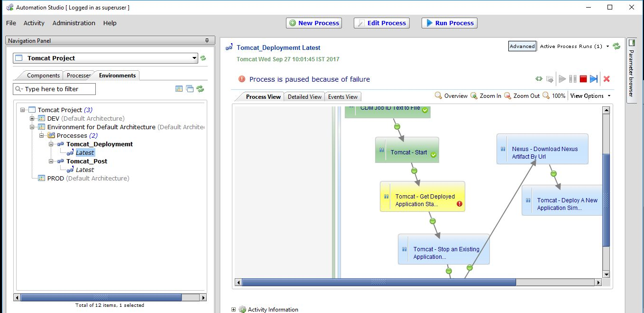Open the Active Process Runs (1) dropdown
The height and width of the screenshot is (313, 644).
click(x=608, y=47)
